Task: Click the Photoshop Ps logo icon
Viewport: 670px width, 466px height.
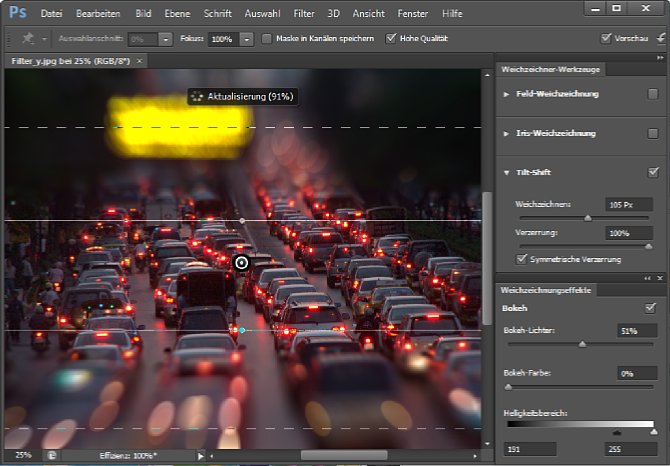Action: click(18, 12)
